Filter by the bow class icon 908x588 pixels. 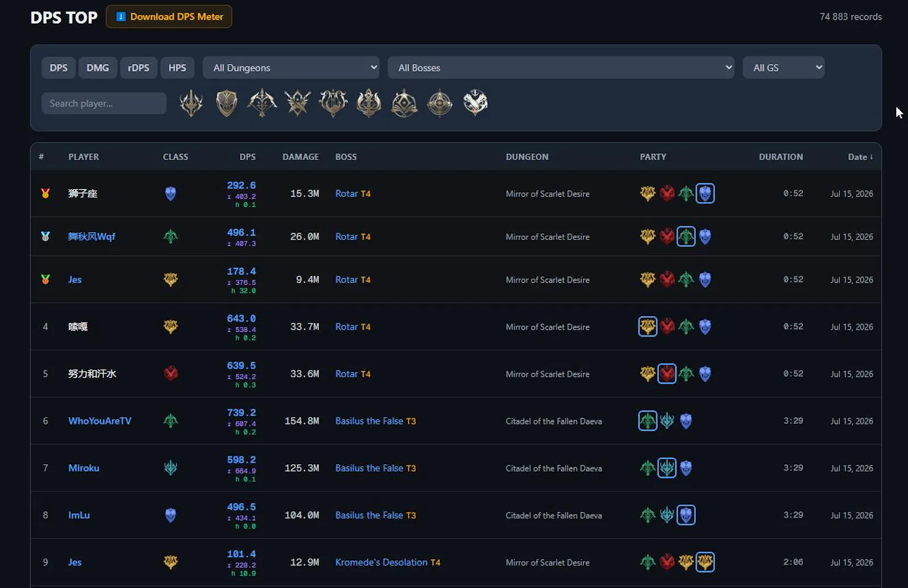(x=262, y=103)
